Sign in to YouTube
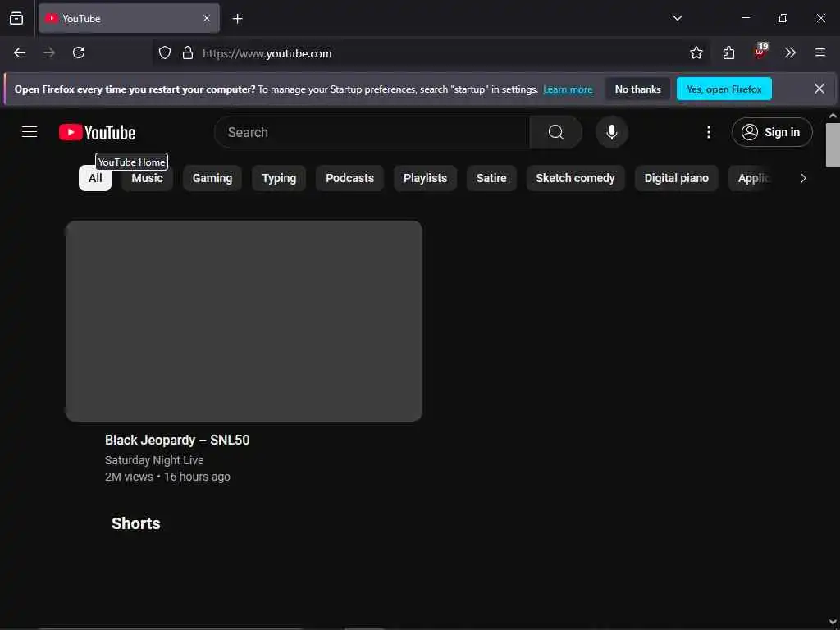Viewport: 840px width, 630px height. pos(771,132)
